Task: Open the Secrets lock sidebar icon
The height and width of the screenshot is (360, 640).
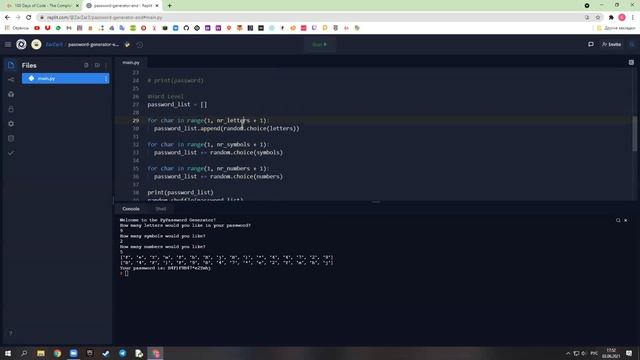Action: 11,109
